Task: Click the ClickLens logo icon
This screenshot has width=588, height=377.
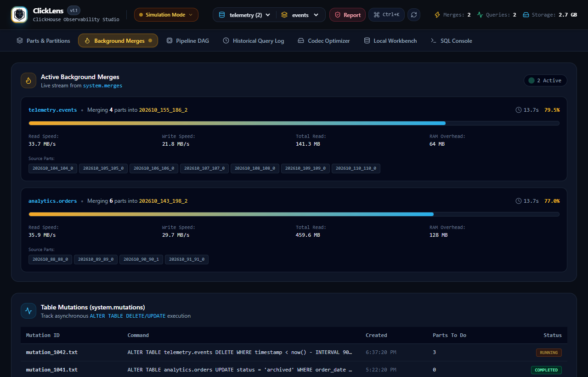Action: coord(19,15)
